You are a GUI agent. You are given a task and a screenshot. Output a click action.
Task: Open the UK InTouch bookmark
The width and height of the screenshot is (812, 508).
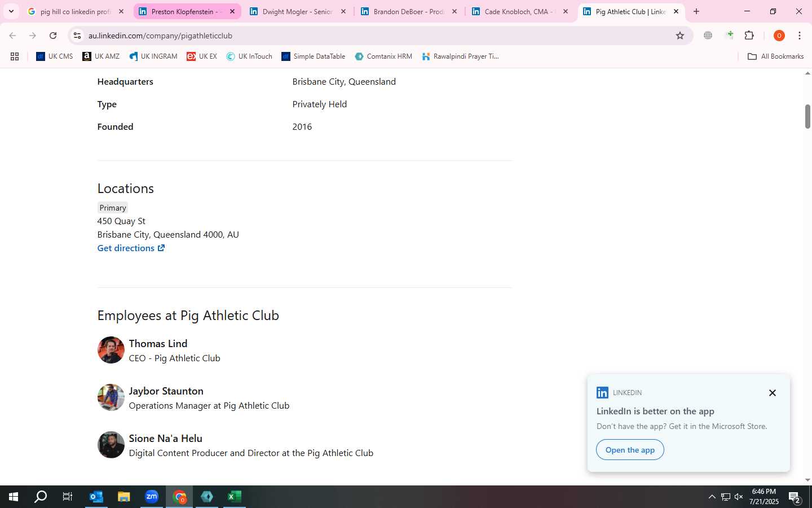pos(249,56)
